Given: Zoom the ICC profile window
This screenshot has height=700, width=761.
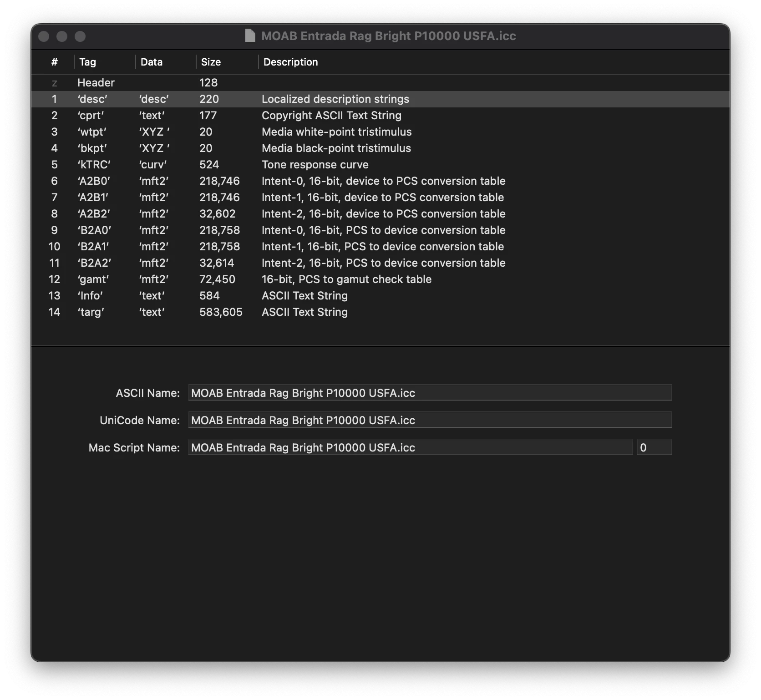Looking at the screenshot, I should (x=80, y=36).
